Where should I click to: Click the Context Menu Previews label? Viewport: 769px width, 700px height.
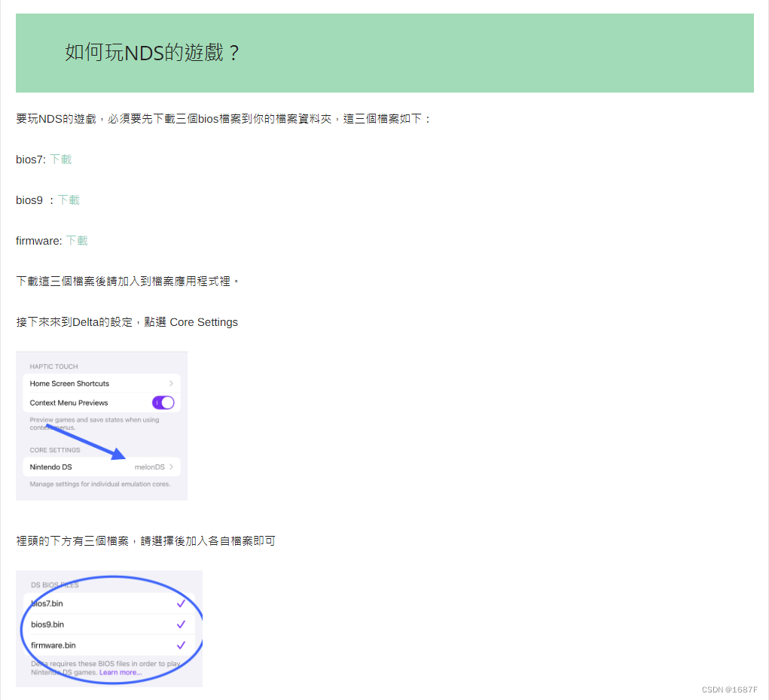pyautogui.click(x=69, y=403)
